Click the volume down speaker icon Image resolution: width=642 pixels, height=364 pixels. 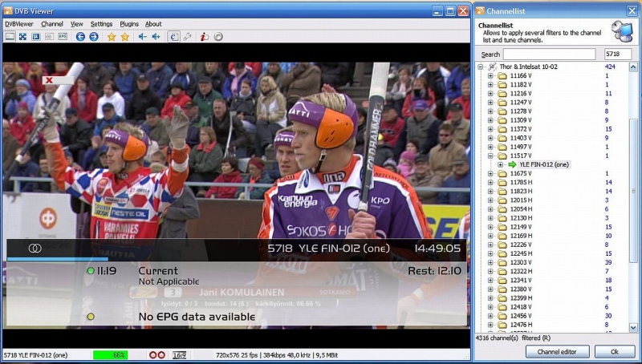(x=142, y=37)
